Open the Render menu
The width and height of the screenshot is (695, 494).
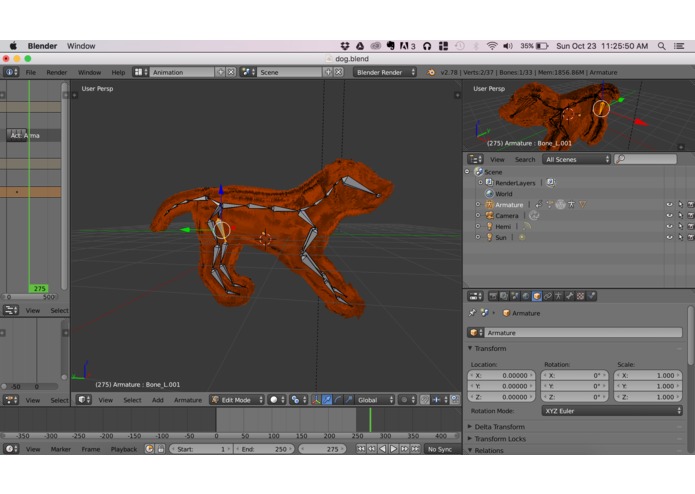pyautogui.click(x=57, y=72)
